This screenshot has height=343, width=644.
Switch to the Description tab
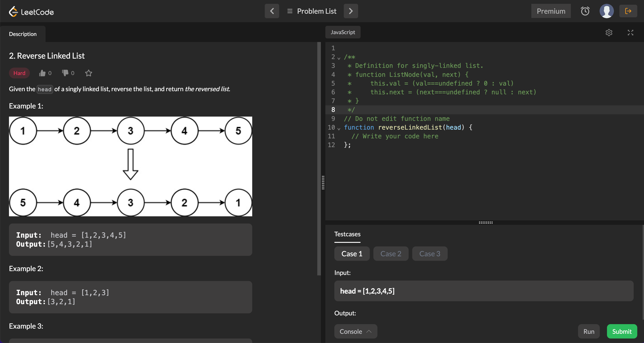(23, 34)
